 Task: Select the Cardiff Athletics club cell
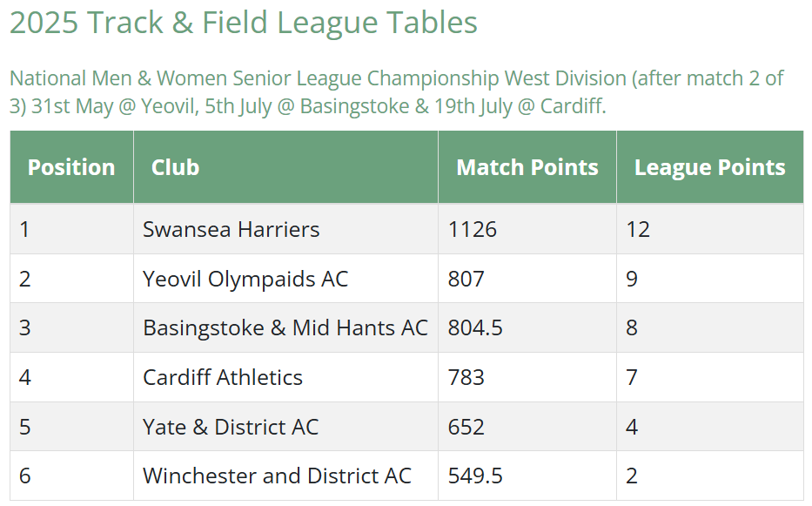coord(285,377)
